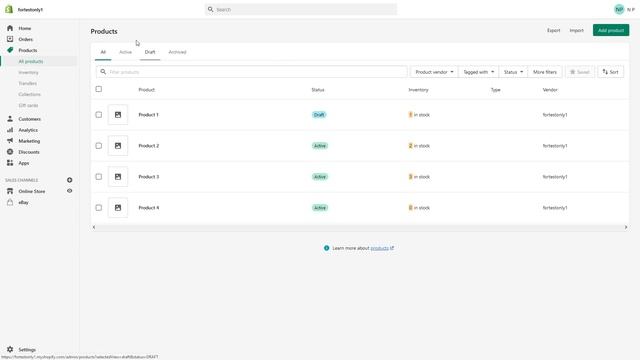Check the Product 1 checkbox
The image size is (640, 360).
[x=99, y=115]
